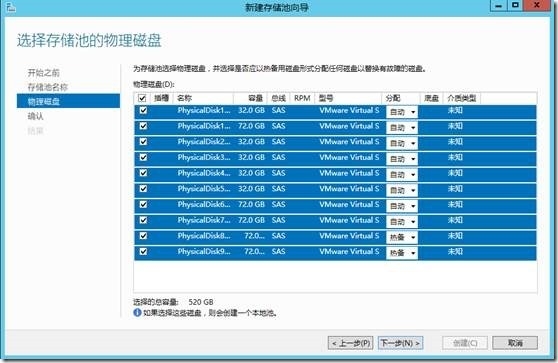Open the 热备 dropdown for PhysicalDisk8
The image size is (558, 363).
(402, 237)
